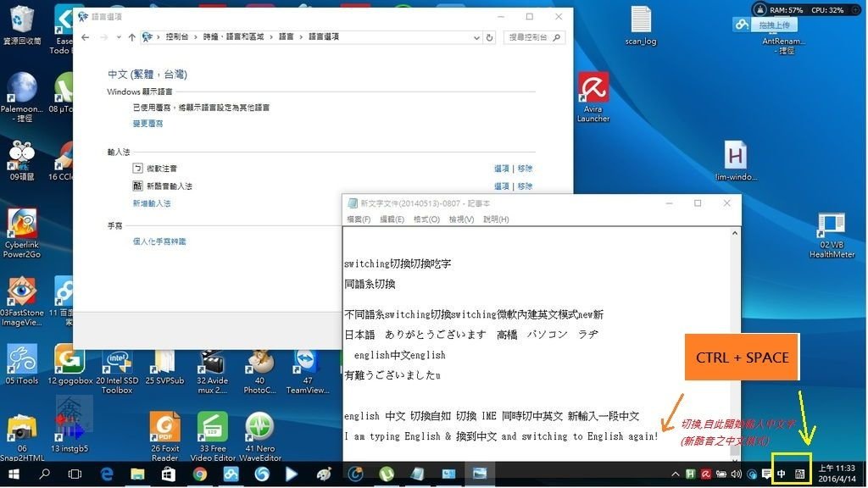This screenshot has height=488, width=868.
Task: Switch the input method icon next to 中
Action: 800,474
